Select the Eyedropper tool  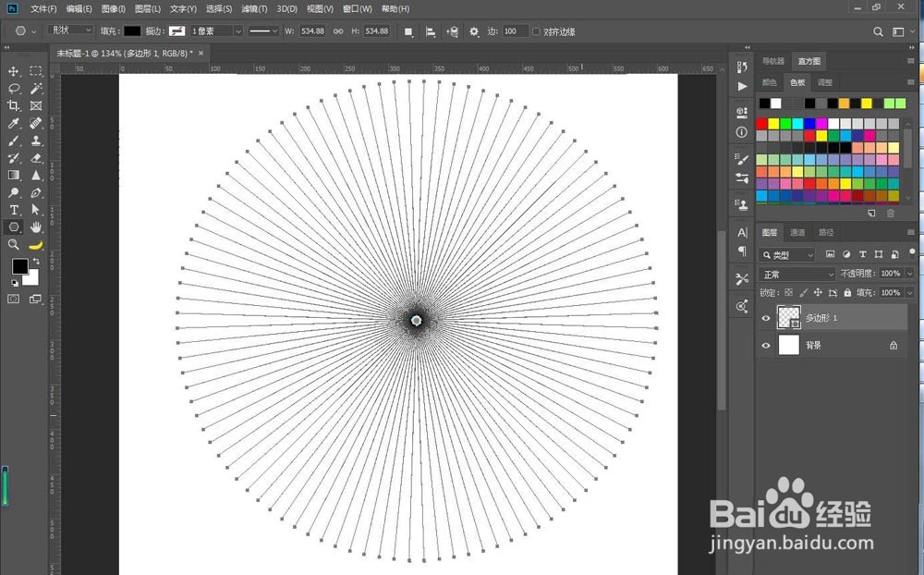(x=14, y=123)
